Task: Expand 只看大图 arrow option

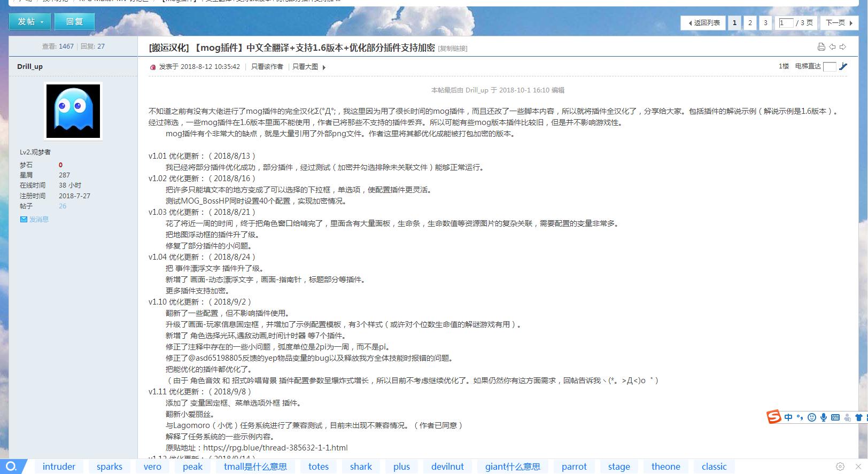Action: point(324,67)
